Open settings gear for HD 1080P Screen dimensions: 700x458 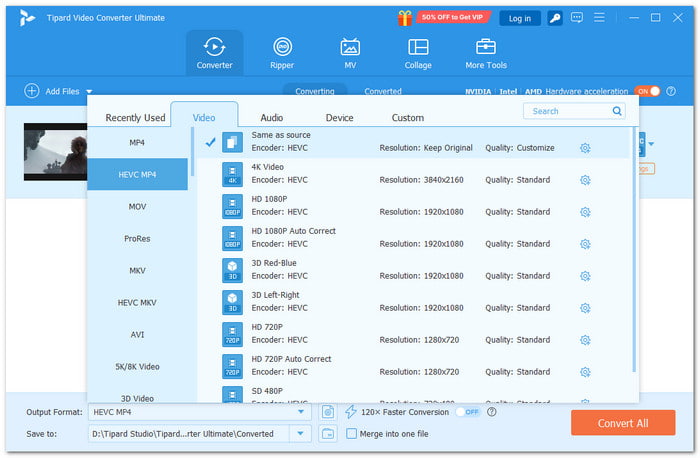pyautogui.click(x=585, y=212)
